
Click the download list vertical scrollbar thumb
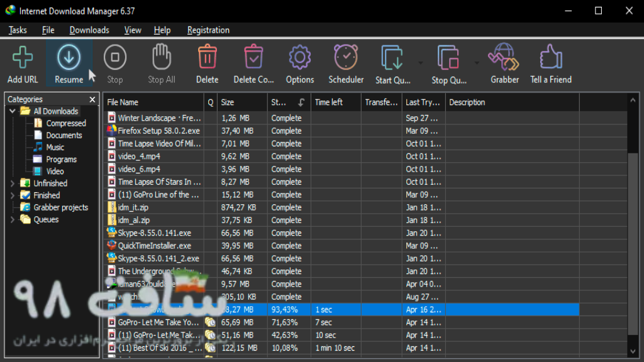click(x=633, y=244)
